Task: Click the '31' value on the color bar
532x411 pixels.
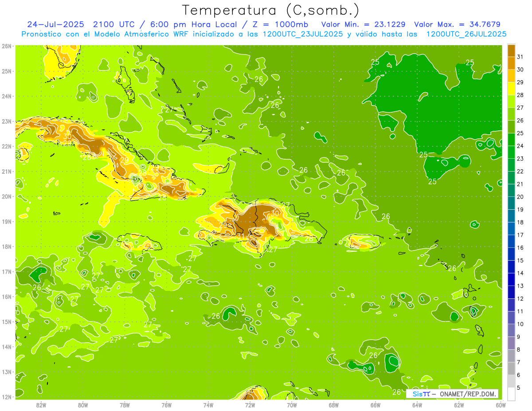Action: pos(520,57)
